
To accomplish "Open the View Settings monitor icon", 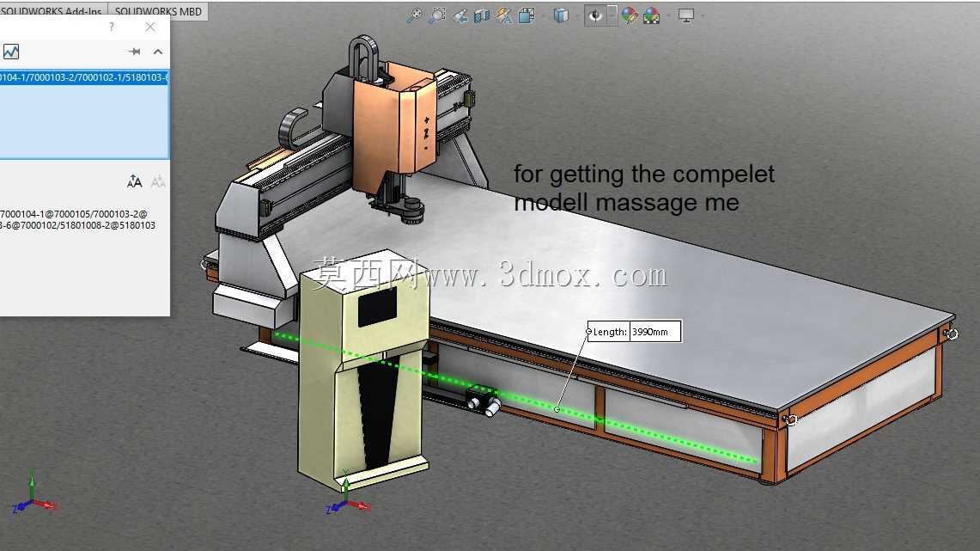I will (685, 15).
